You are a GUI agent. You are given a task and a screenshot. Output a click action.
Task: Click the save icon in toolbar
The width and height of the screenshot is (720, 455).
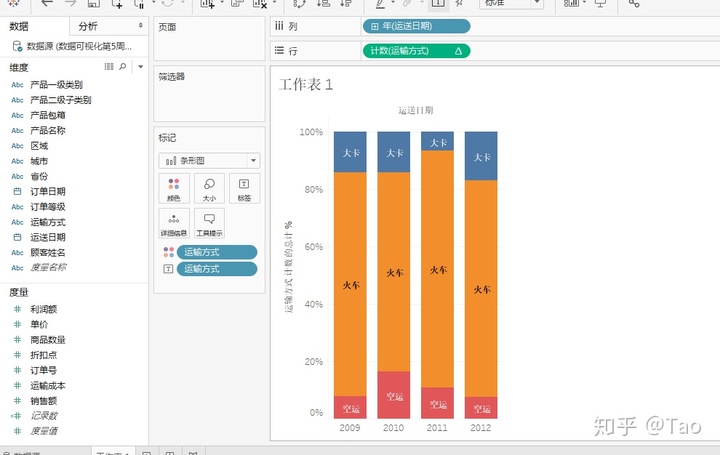(x=94, y=3)
